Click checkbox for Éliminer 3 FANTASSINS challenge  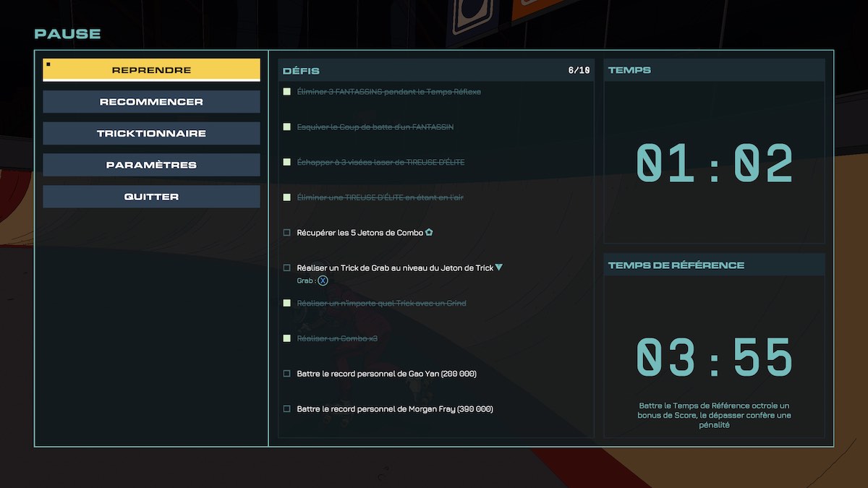[287, 92]
